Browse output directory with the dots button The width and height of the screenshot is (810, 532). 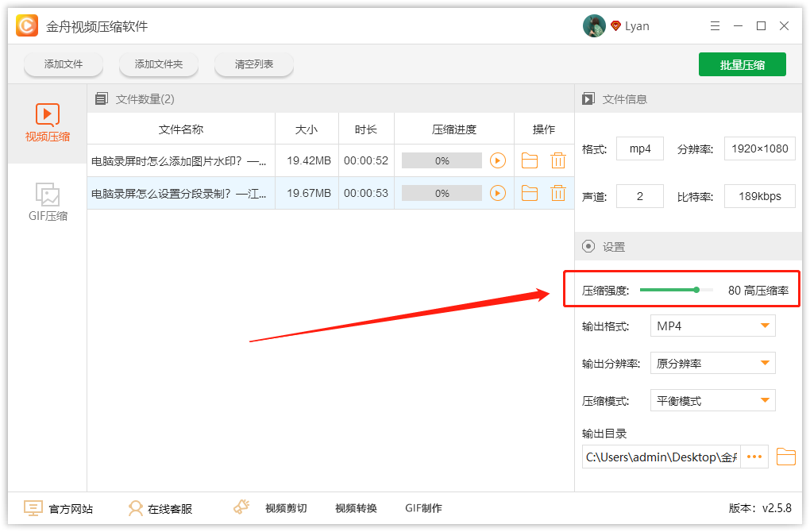(754, 457)
